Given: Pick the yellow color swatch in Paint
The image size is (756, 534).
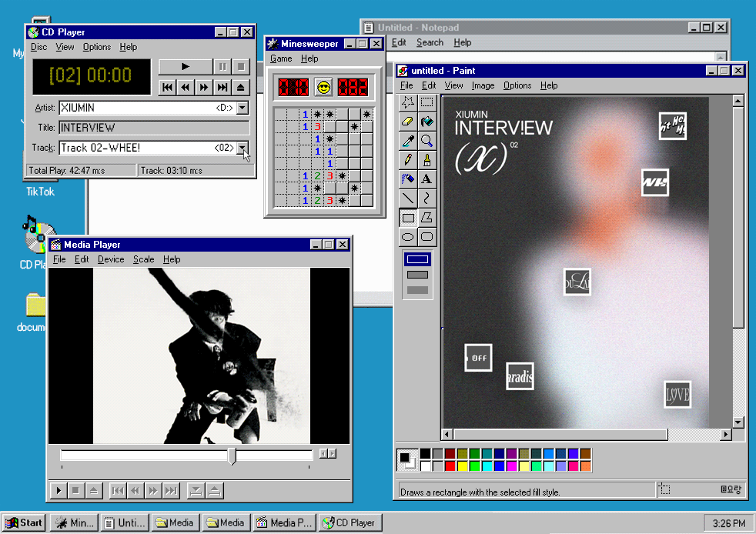Looking at the screenshot, I should tap(463, 466).
